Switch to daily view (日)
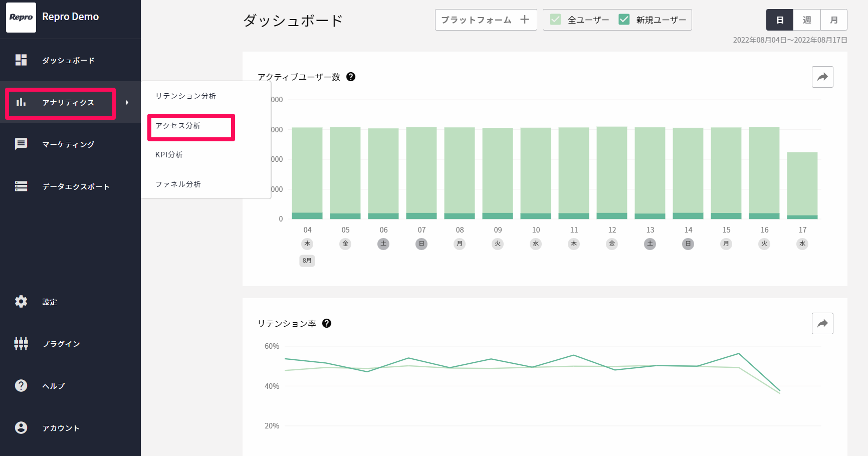 pyautogui.click(x=780, y=20)
